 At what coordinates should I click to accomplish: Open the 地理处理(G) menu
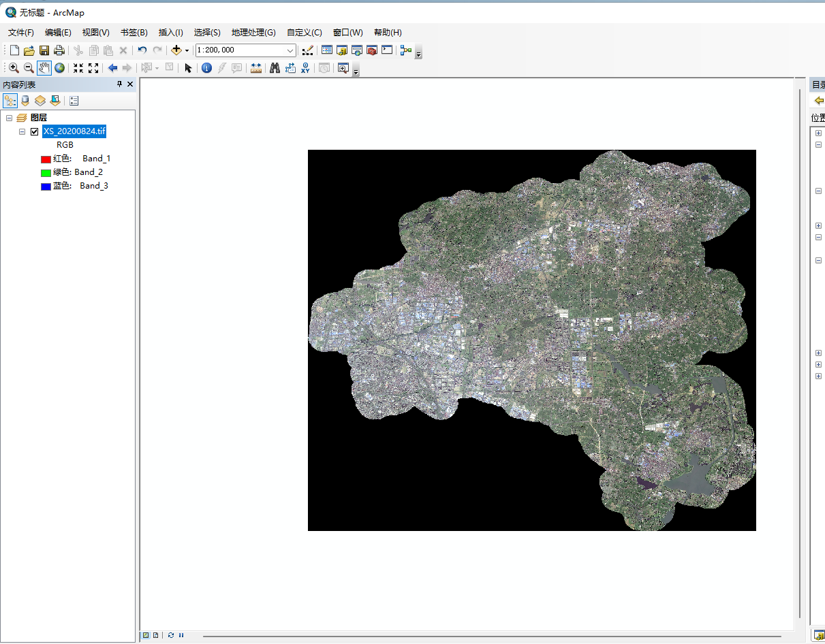pos(253,32)
